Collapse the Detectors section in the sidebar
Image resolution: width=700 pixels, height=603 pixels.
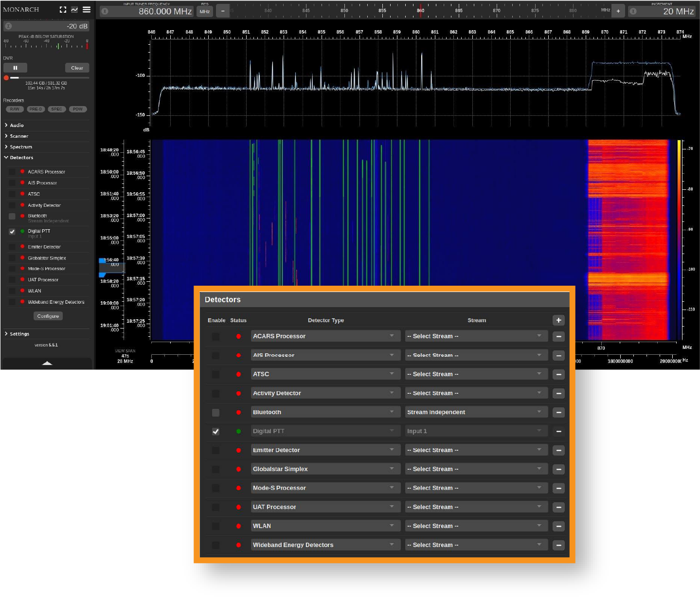(x=21, y=158)
